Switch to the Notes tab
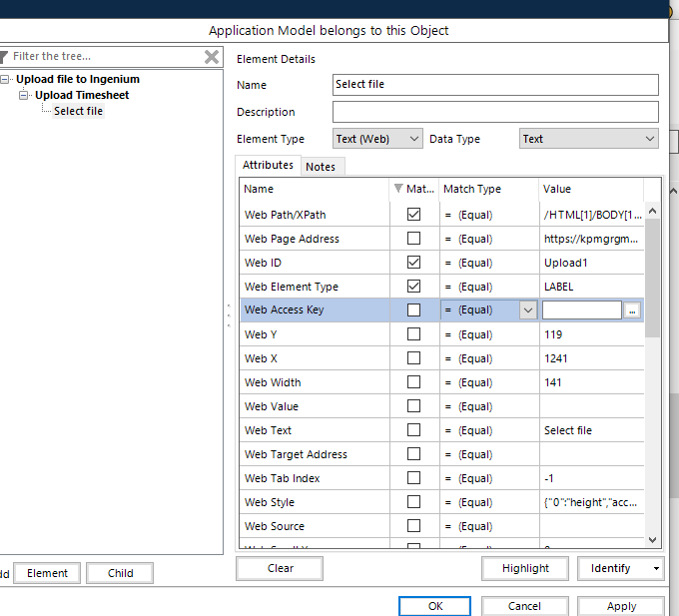Screen dimensions: 679x616 click(321, 167)
